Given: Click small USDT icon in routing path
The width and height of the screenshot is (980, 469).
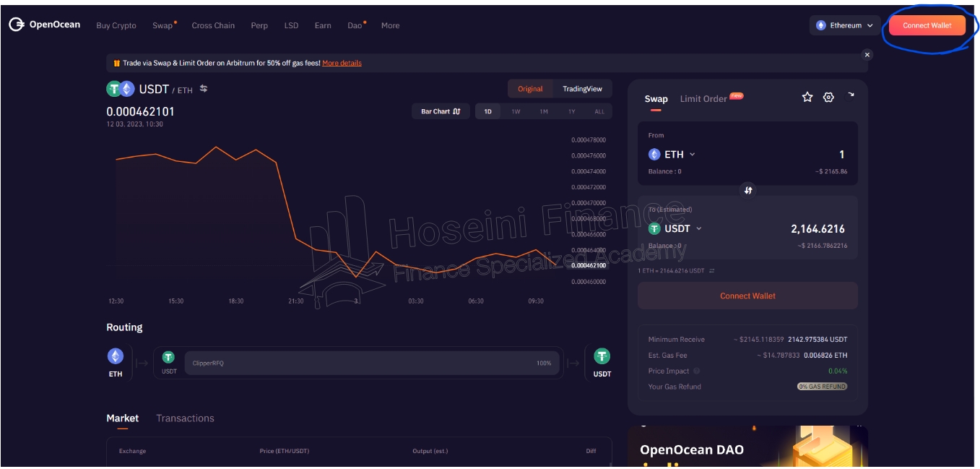Looking at the screenshot, I should [x=168, y=357].
